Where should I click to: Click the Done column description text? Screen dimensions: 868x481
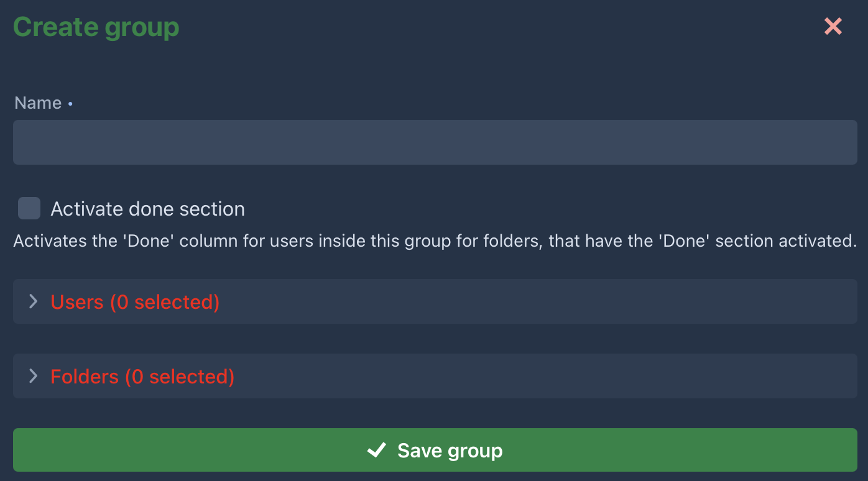pyautogui.click(x=435, y=241)
